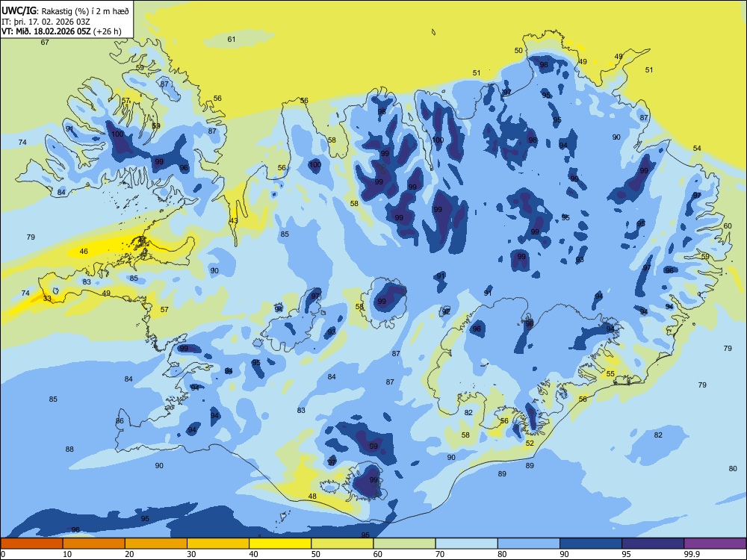
Task: Click the 'VT: Mið. 18.02.2026 05Z (+26 h)' line
Action: tap(61, 31)
